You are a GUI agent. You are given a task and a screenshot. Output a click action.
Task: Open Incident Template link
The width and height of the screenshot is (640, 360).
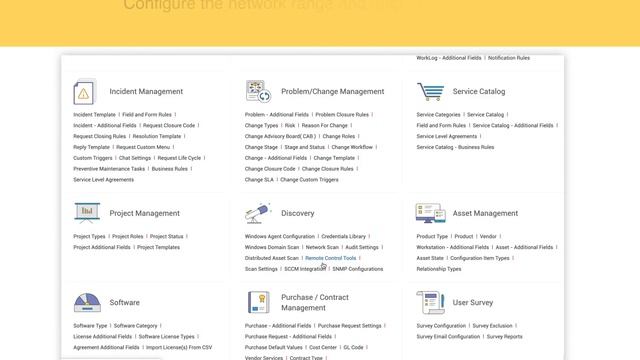94,115
